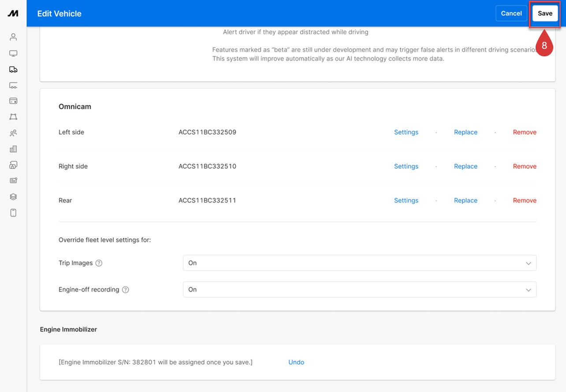Viewport: 566px width, 392px height.
Task: Remove the Left side camera
Action: [x=525, y=132]
